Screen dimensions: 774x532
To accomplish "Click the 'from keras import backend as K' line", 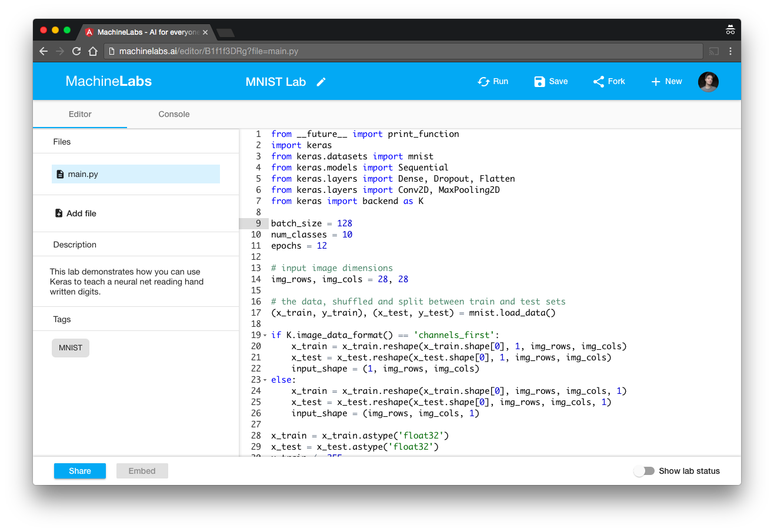I will [x=347, y=201].
